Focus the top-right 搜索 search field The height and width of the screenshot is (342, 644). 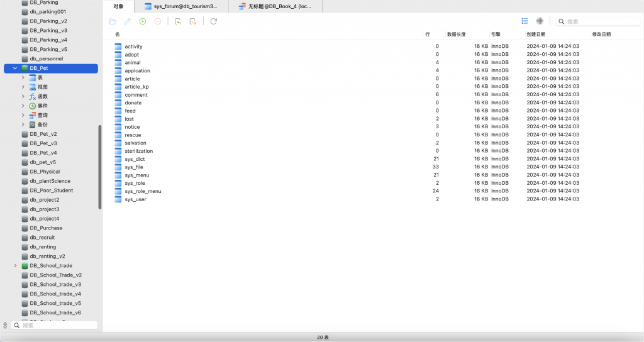[x=597, y=21]
